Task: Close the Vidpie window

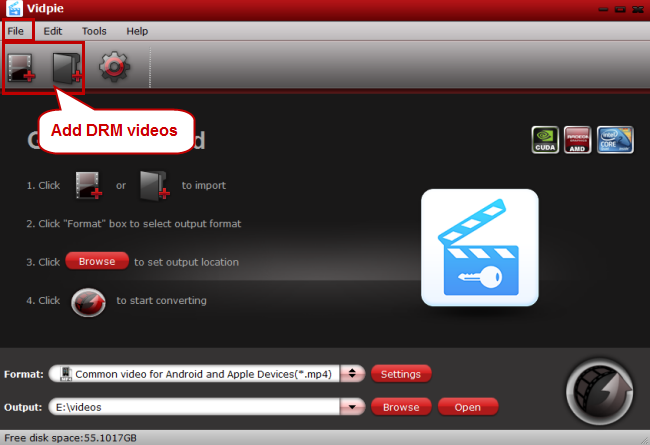Action: 638,9
